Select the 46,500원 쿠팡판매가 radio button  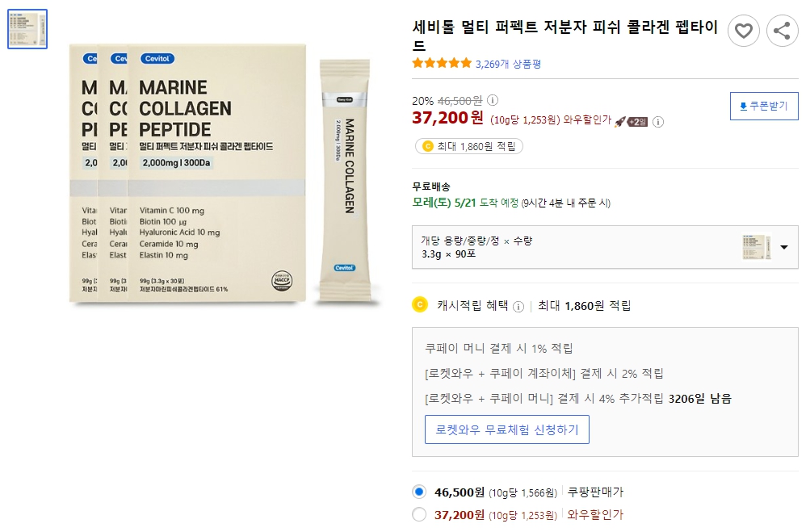point(420,491)
